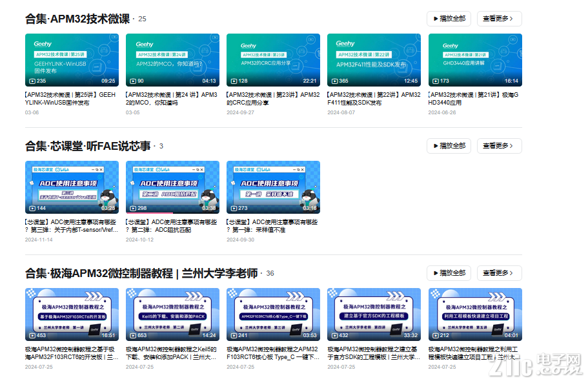Image resolution: width=588 pixels, height=381 pixels.
Task: Click play-count icon showing 273 on ADC第一讲 thumbnail
Action: (x=234, y=209)
